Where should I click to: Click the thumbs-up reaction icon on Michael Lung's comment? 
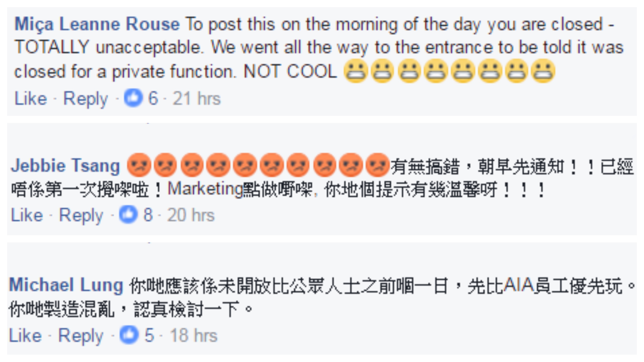129,335
